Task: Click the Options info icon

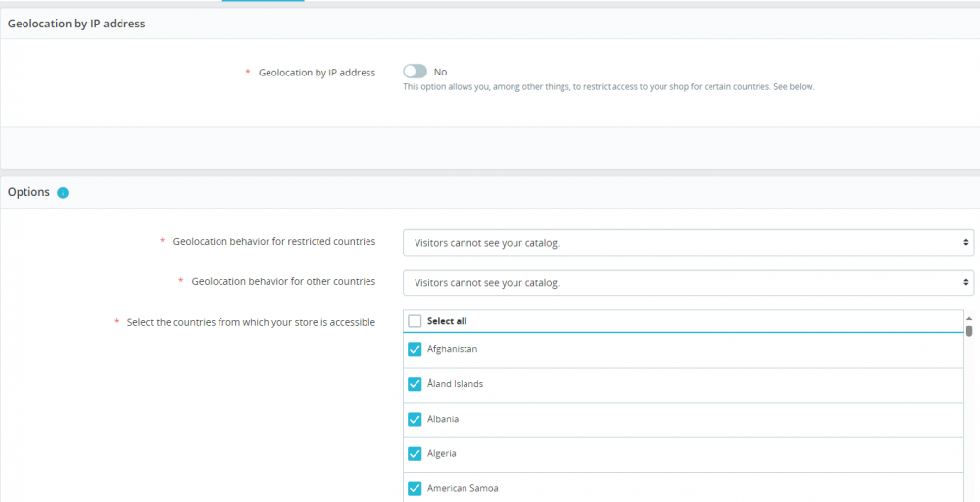Action: click(63, 192)
